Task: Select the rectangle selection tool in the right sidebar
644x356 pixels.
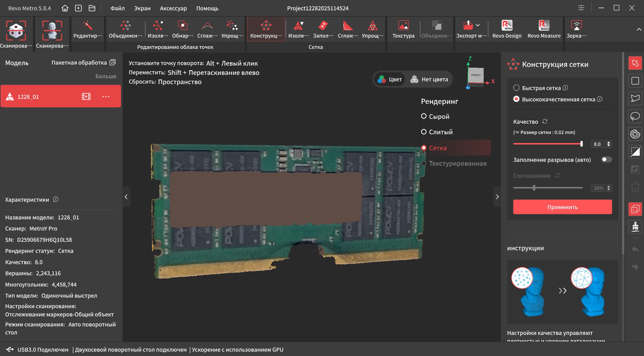Action: (x=635, y=81)
